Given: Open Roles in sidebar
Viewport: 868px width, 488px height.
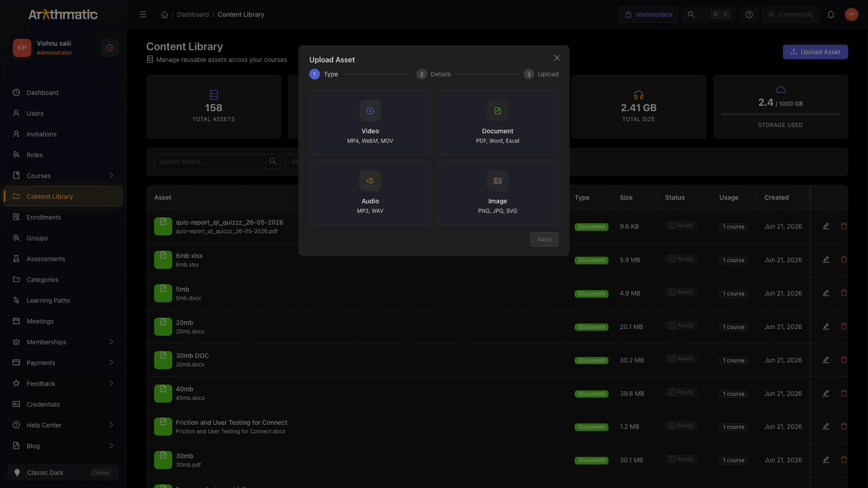Looking at the screenshot, I should pyautogui.click(x=63, y=155).
